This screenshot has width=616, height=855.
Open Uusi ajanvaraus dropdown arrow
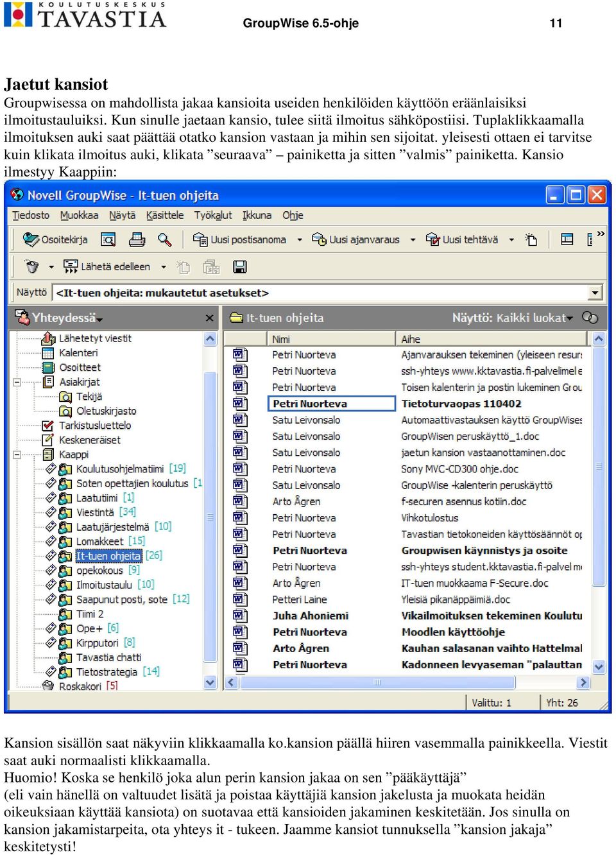pos(412,240)
